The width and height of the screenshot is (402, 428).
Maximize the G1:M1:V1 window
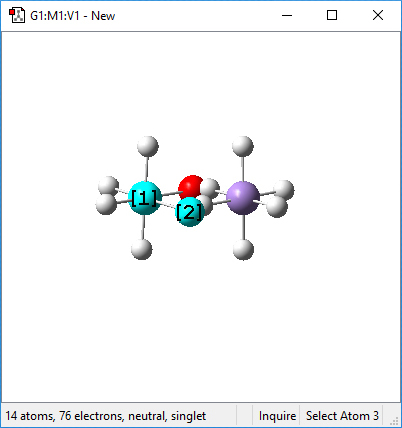click(x=332, y=15)
